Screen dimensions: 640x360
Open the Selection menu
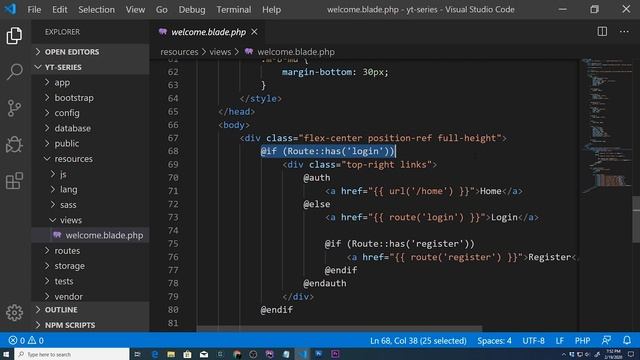(96, 9)
